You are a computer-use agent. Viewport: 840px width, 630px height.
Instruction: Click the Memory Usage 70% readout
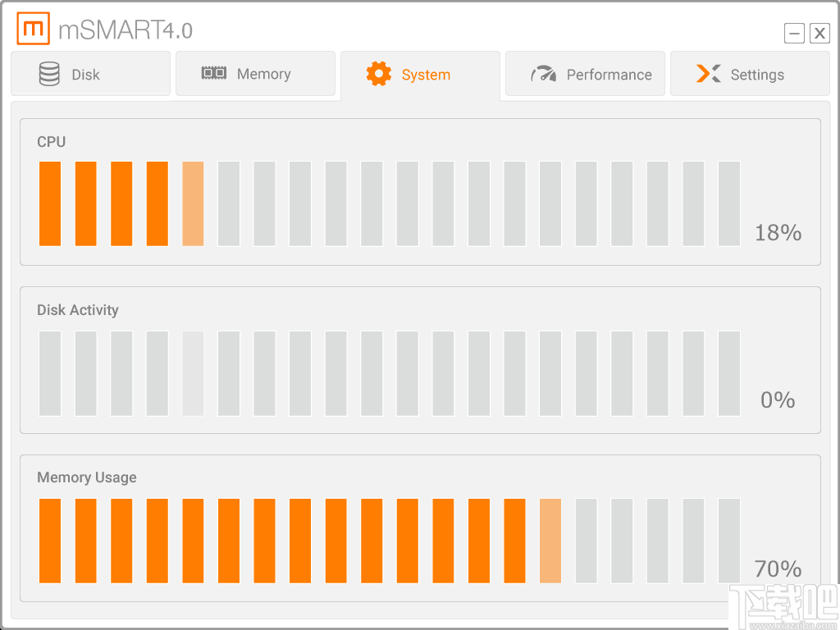[x=778, y=568]
